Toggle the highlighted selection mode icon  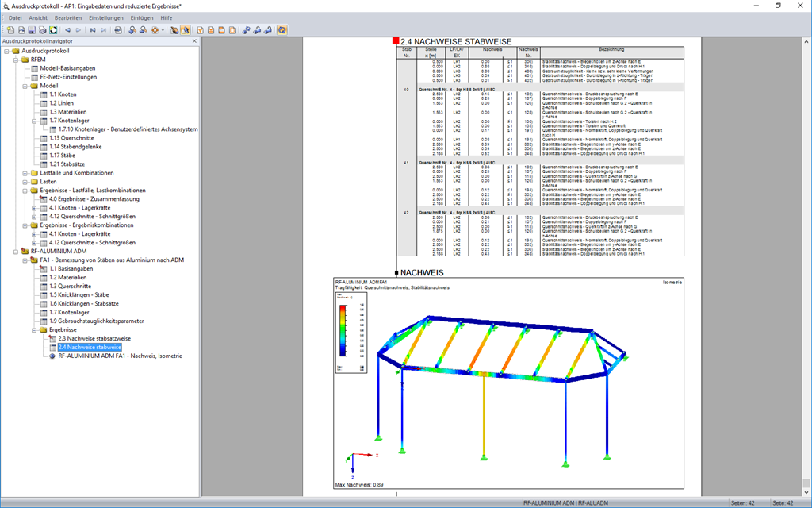click(x=186, y=30)
